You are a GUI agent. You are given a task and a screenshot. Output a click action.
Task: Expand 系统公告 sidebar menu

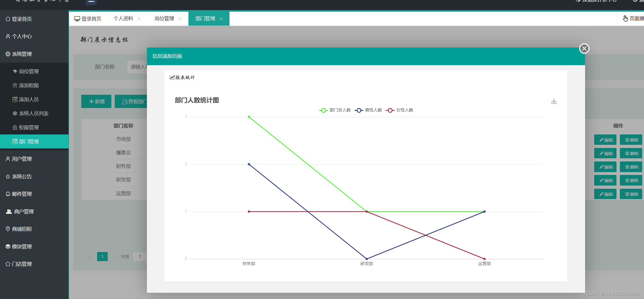click(34, 176)
